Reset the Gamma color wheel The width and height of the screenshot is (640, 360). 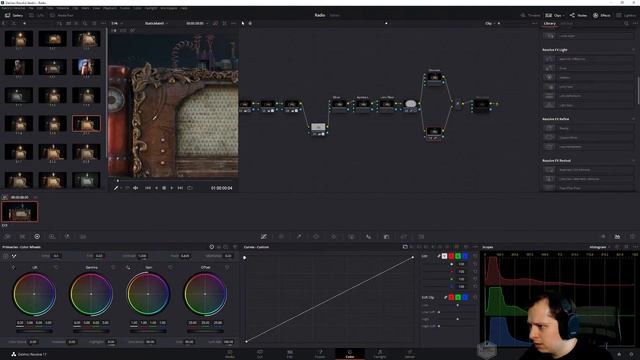pos(113,267)
